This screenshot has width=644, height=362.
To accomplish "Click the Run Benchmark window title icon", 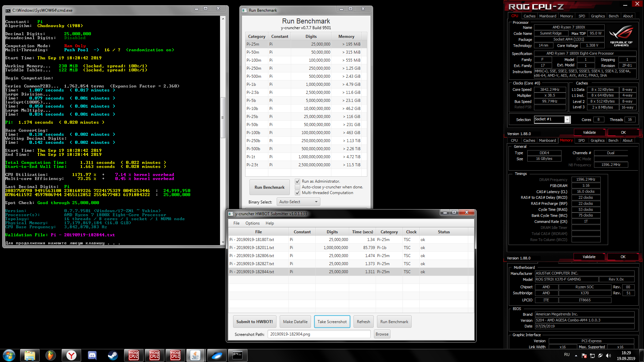I will [244, 10].
